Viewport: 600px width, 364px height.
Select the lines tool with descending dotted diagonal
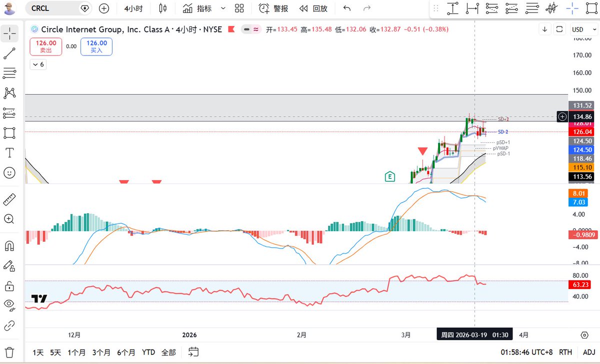[492, 8]
